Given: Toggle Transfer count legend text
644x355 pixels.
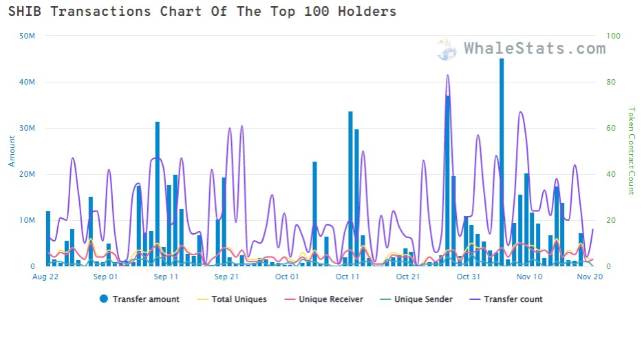Looking at the screenshot, I should pyautogui.click(x=513, y=299).
